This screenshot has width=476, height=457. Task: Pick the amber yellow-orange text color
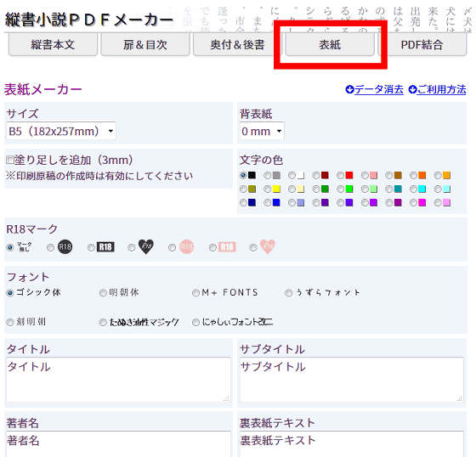(438, 175)
